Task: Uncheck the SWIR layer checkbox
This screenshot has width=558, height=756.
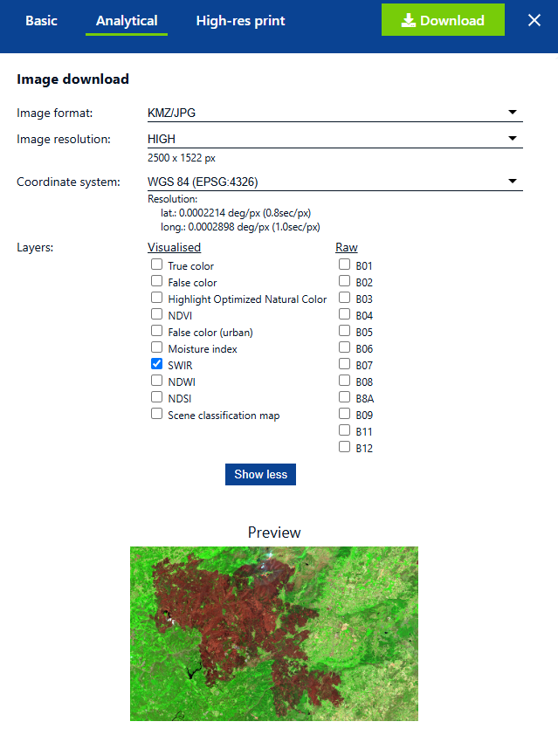Action: click(x=157, y=364)
